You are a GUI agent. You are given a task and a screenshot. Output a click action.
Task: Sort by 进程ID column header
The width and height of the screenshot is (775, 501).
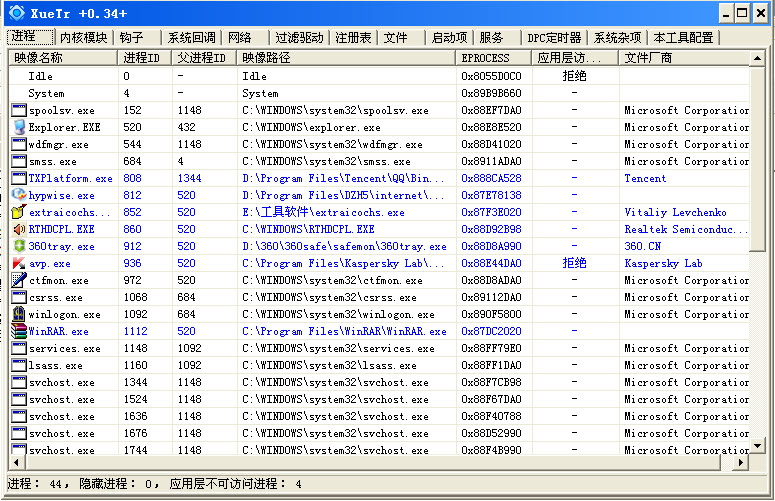tap(145, 58)
